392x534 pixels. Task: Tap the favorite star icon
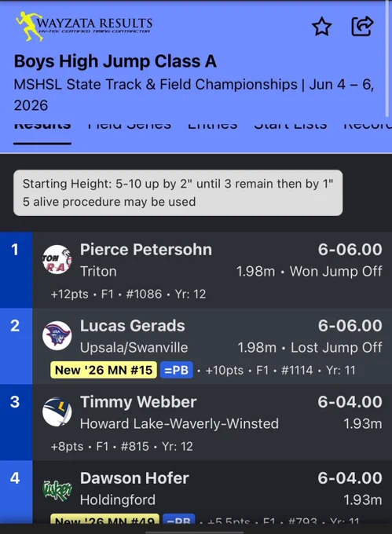(321, 27)
